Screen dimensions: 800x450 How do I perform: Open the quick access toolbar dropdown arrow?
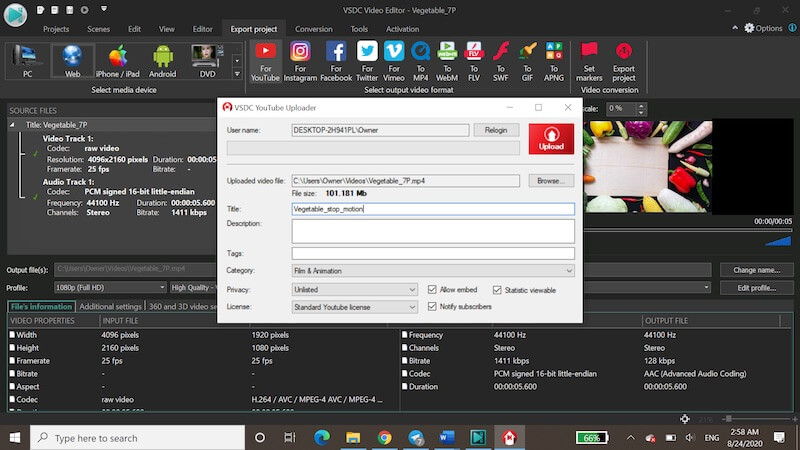tap(104, 9)
